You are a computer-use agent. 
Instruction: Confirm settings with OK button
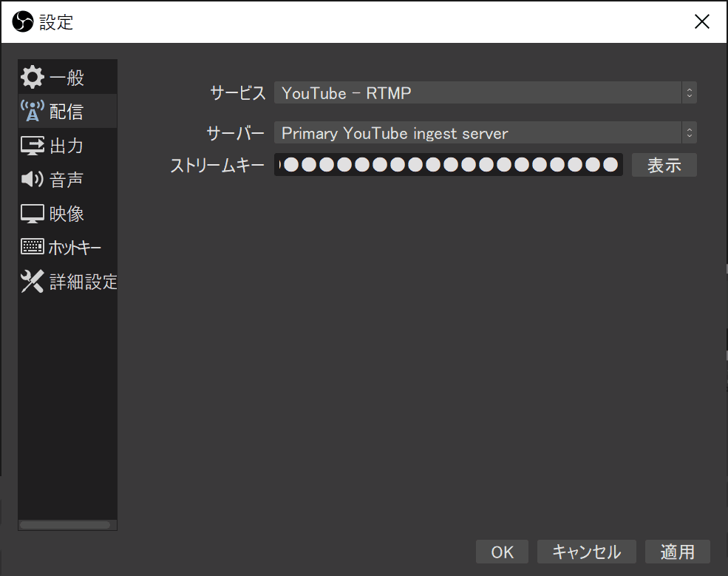coord(502,552)
